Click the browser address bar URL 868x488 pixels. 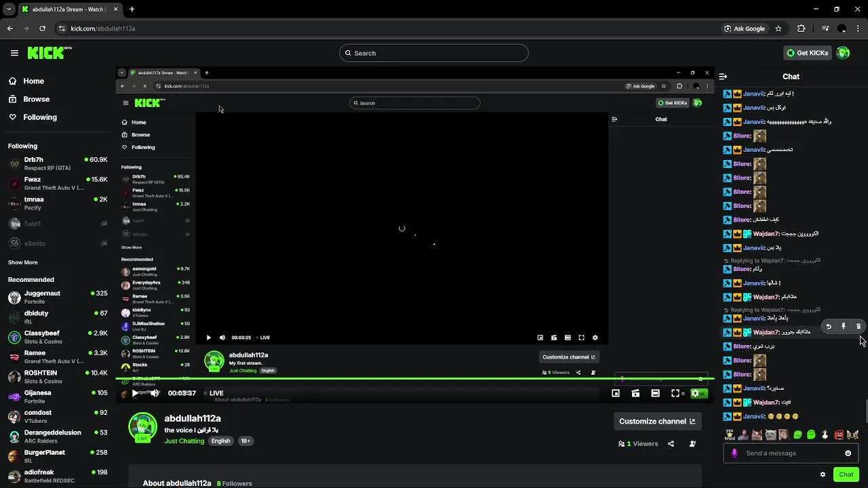coord(103,28)
